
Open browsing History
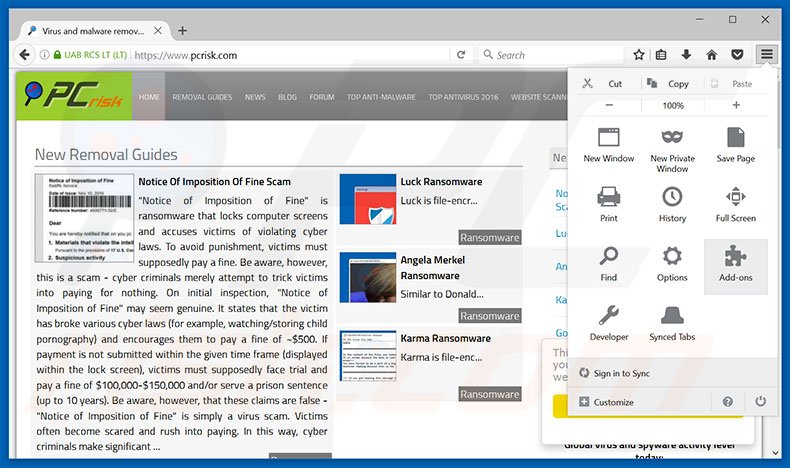pos(672,205)
